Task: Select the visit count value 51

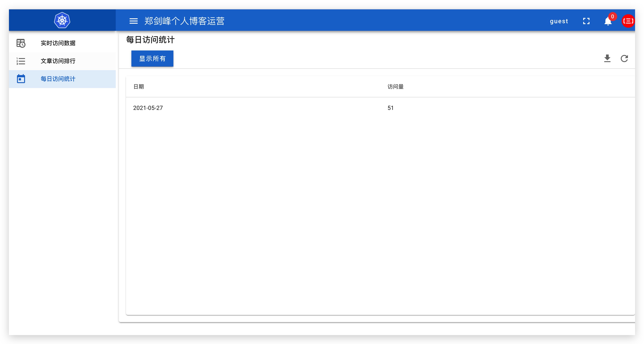Action: [391, 108]
